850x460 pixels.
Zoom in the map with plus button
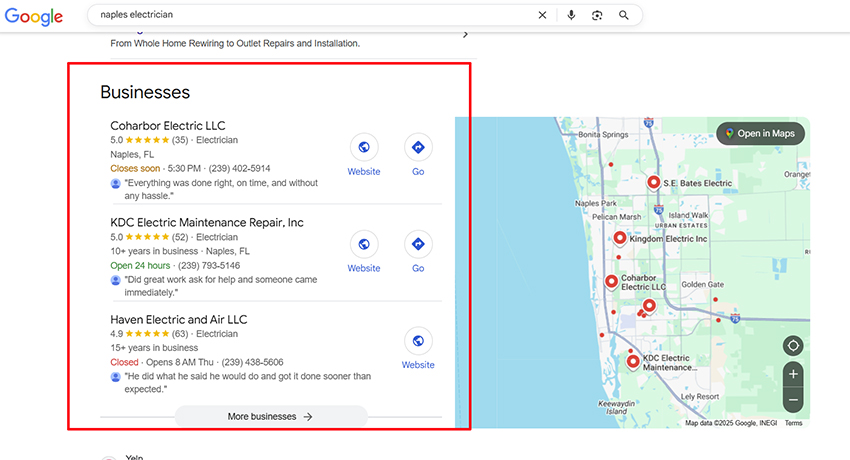(793, 374)
